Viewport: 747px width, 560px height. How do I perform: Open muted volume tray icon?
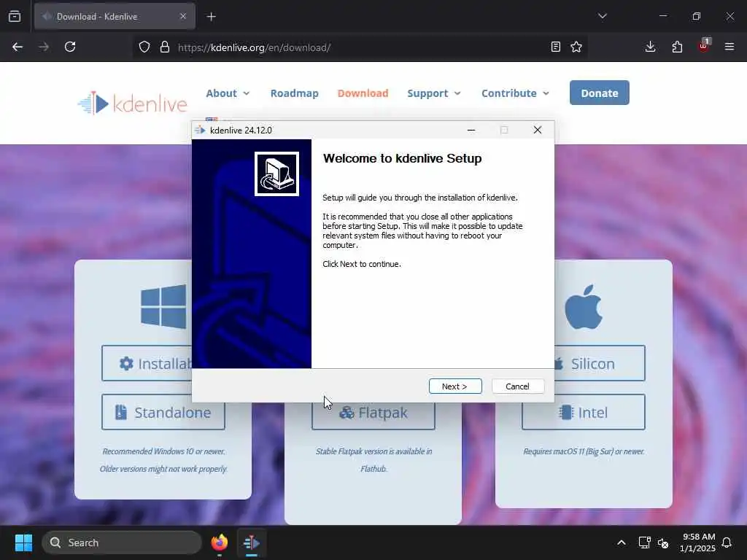pos(663,542)
